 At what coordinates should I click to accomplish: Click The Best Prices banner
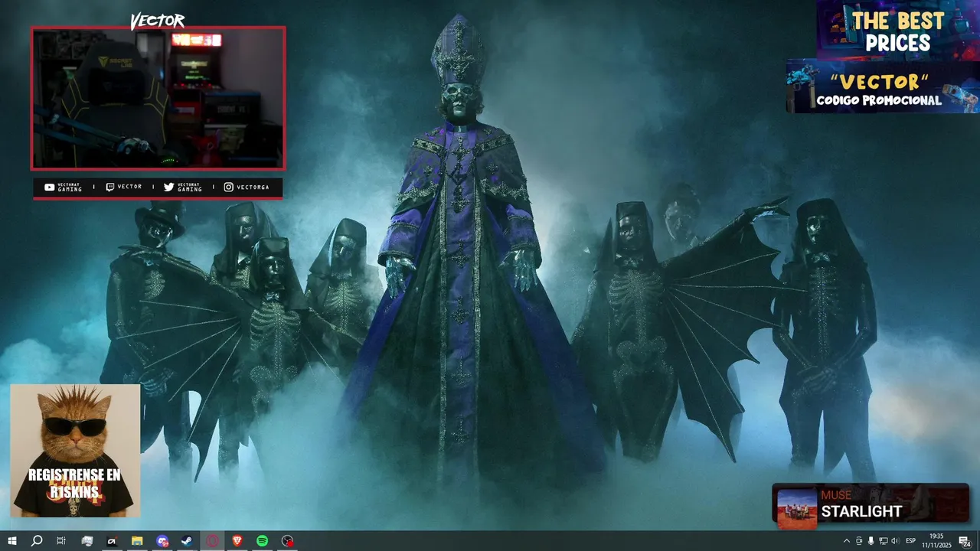click(x=897, y=31)
